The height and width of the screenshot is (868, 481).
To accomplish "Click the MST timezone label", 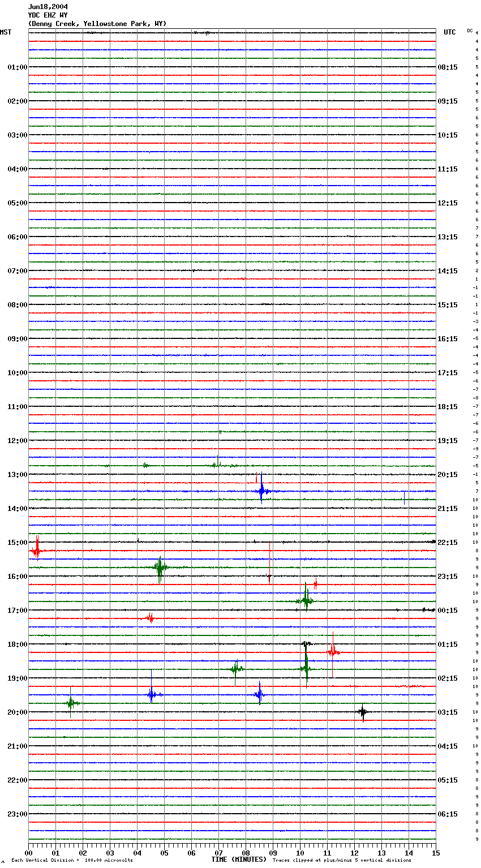I will click(6, 32).
